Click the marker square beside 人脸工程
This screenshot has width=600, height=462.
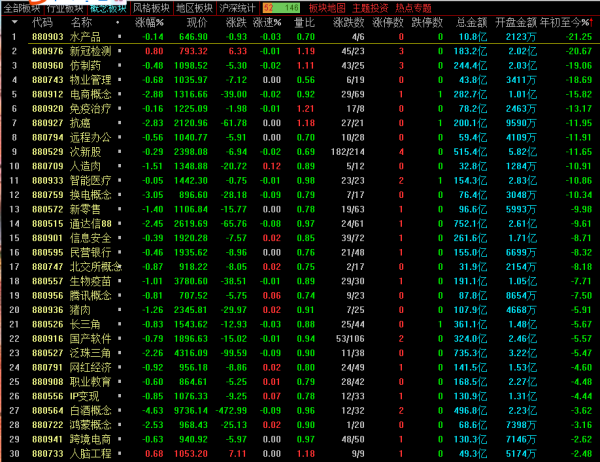[x=119, y=452]
